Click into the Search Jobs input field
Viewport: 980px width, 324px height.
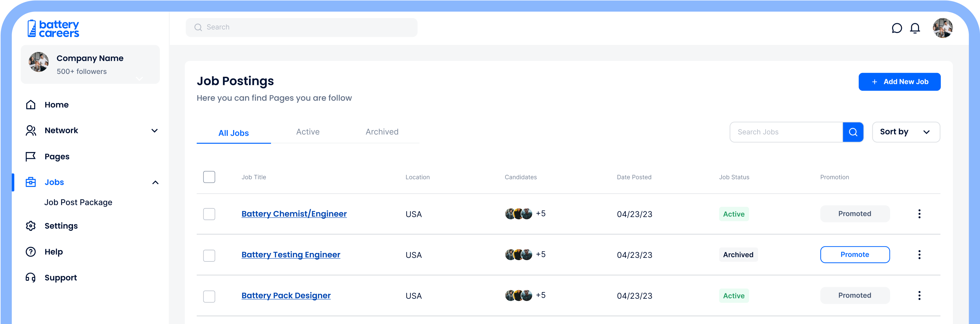pos(786,132)
